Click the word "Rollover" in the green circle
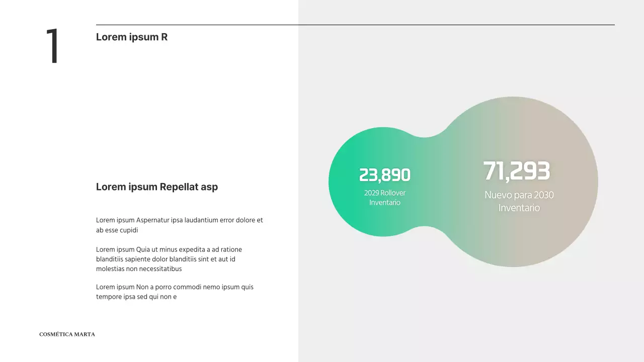The image size is (644, 362). (x=393, y=193)
